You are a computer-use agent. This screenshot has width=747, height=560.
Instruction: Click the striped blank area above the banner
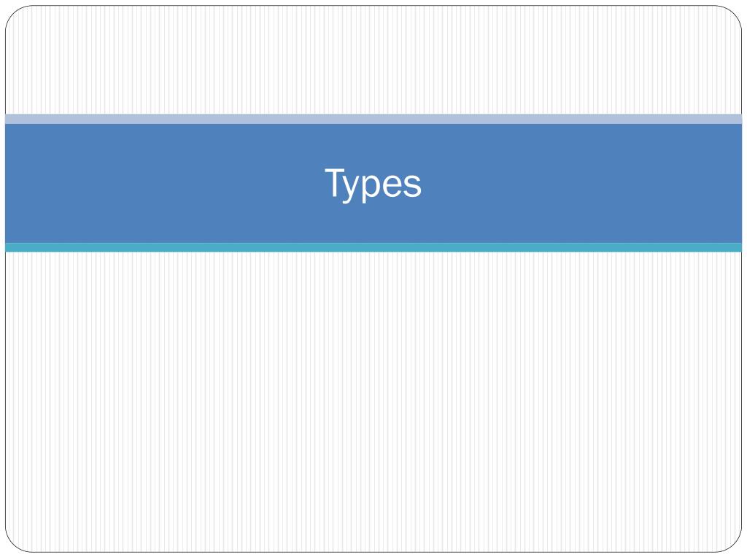[x=373, y=60]
